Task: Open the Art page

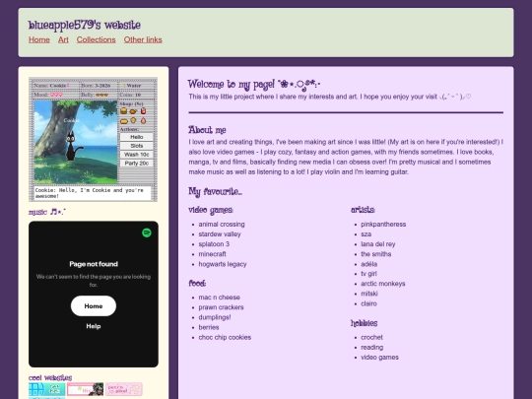Action: point(63,39)
